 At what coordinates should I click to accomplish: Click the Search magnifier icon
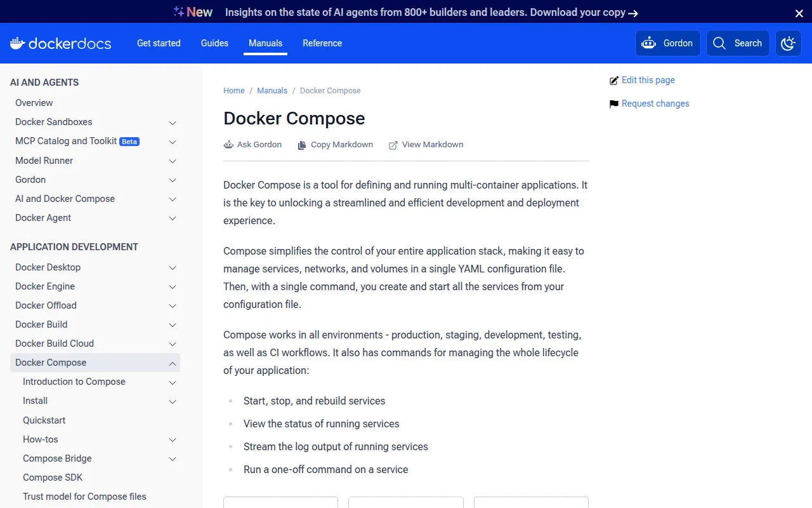(x=719, y=43)
